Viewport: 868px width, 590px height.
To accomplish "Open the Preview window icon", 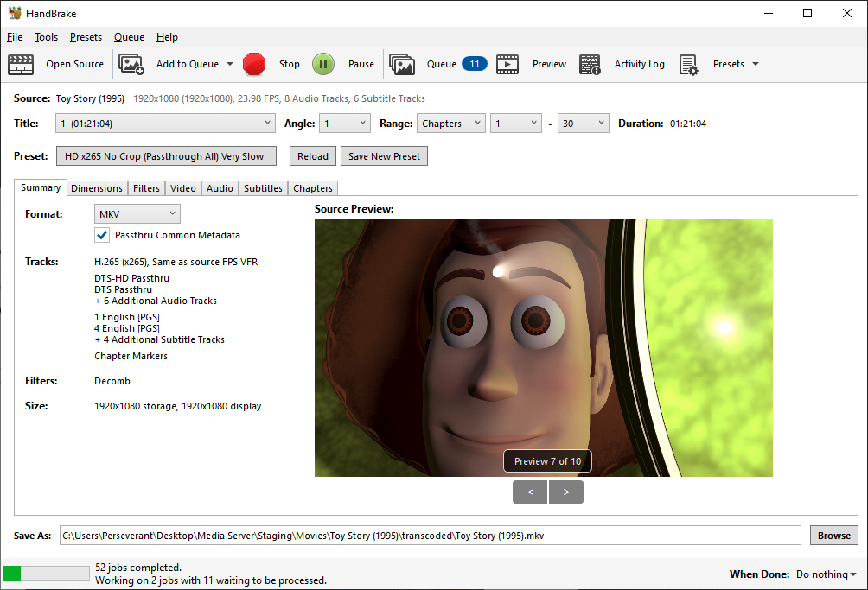I will [x=507, y=64].
